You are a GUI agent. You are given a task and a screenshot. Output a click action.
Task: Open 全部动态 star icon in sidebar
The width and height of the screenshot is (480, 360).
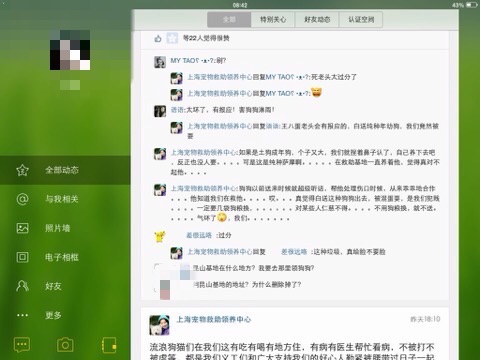[22, 170]
